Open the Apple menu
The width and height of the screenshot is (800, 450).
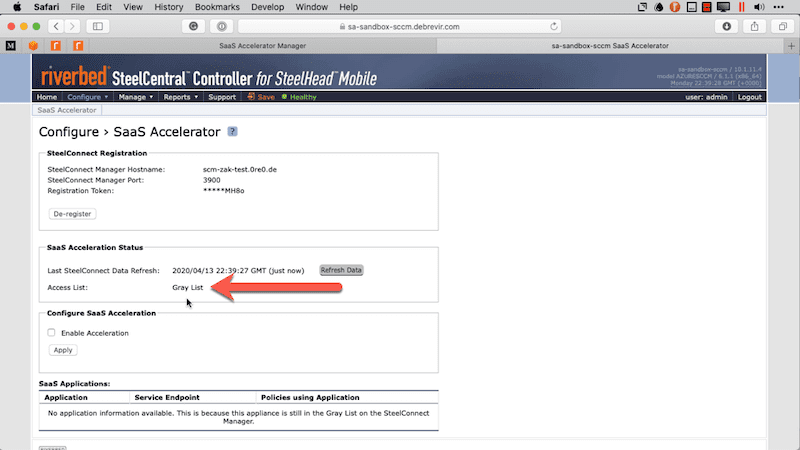17,7
